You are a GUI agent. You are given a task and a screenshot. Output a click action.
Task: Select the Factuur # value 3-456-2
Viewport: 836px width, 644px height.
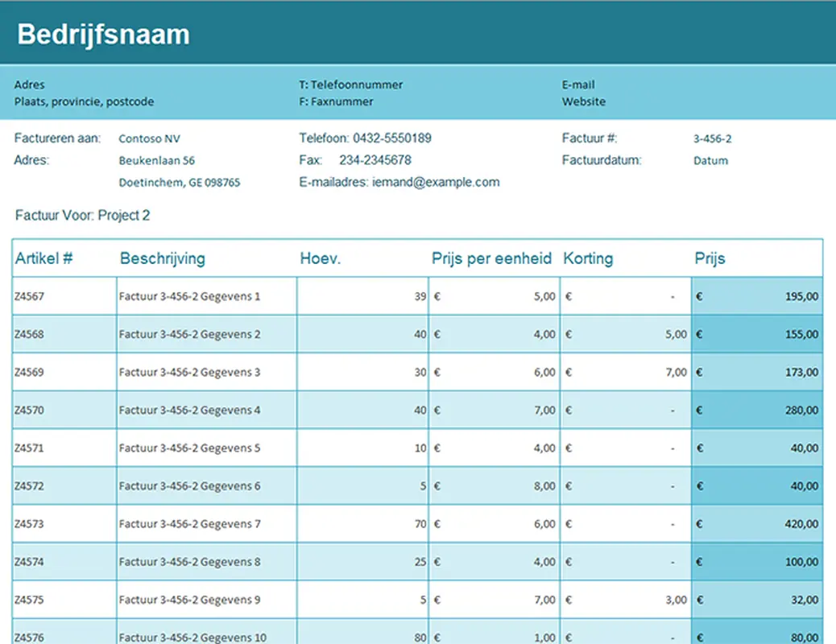coord(712,138)
